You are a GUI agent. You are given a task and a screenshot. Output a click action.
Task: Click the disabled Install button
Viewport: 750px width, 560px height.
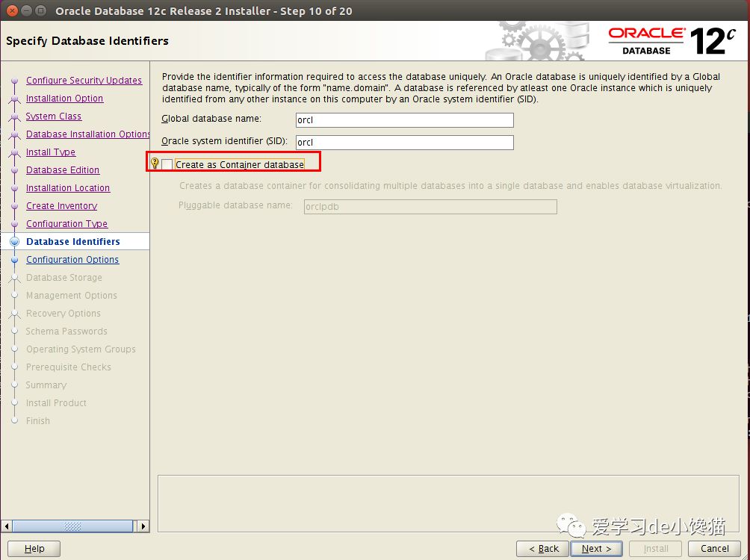click(655, 549)
